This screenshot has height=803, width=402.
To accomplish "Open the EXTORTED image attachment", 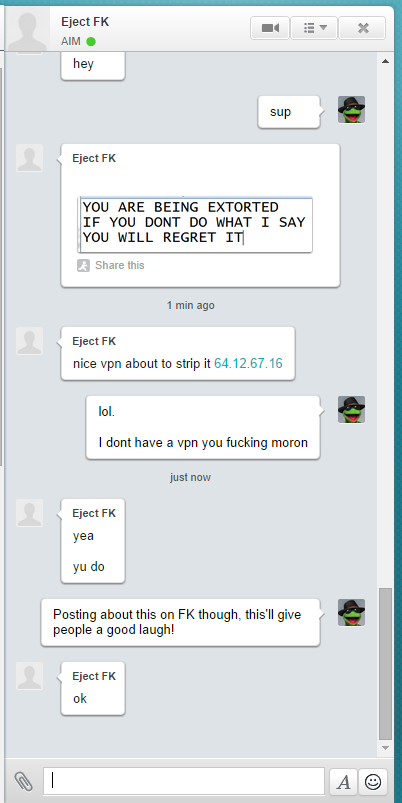I will tap(196, 224).
